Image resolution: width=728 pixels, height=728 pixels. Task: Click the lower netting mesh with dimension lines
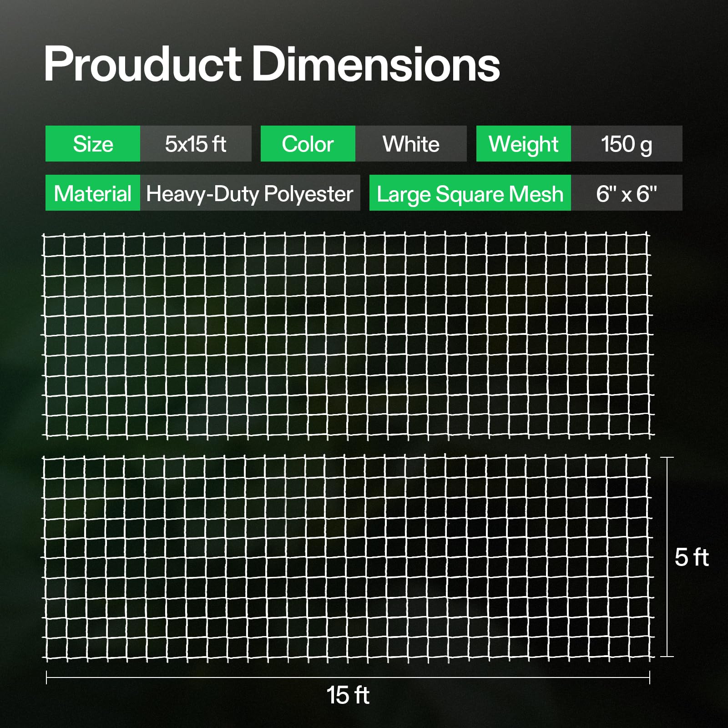(x=348, y=558)
